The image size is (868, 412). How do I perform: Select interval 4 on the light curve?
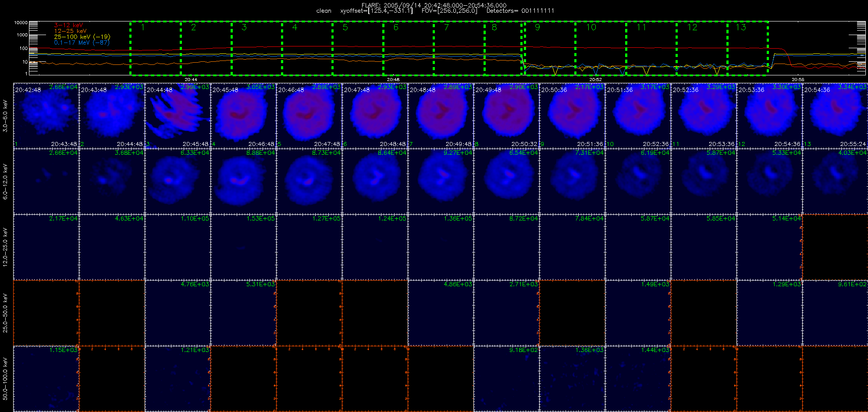tap(307, 48)
